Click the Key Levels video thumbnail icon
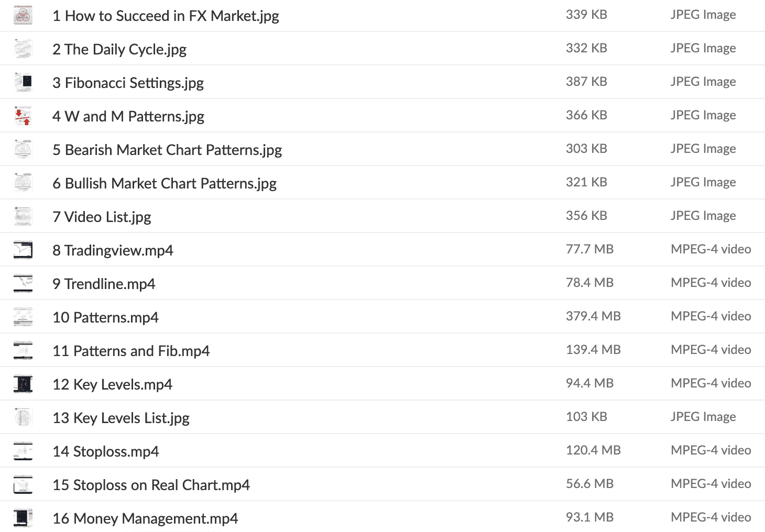Image resolution: width=765 pixels, height=532 pixels. point(23,384)
